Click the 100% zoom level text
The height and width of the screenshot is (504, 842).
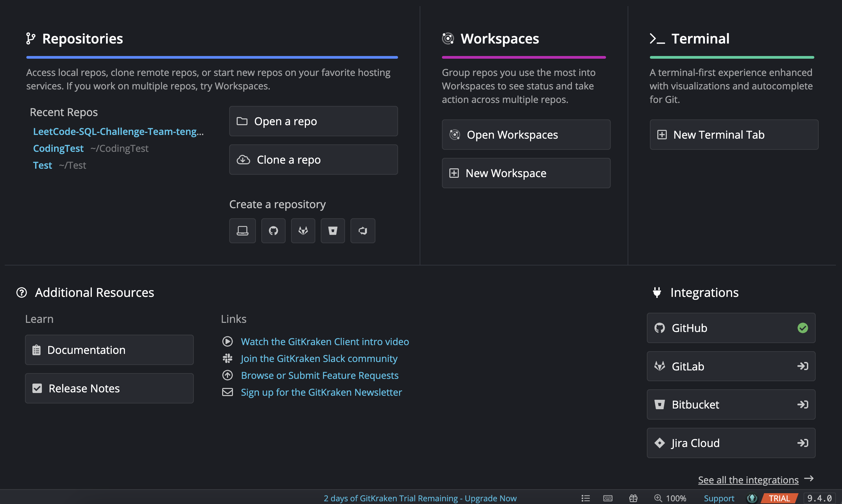point(676,498)
